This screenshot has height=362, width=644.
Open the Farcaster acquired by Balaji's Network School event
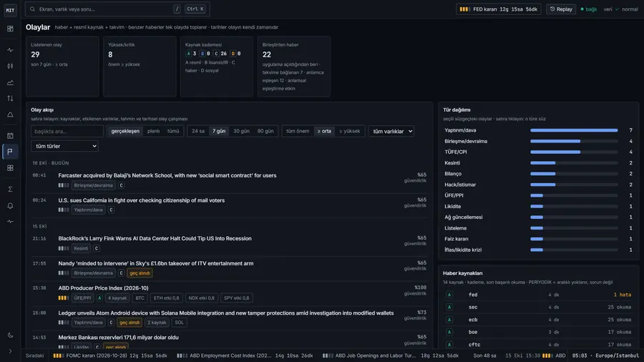pos(229,180)
